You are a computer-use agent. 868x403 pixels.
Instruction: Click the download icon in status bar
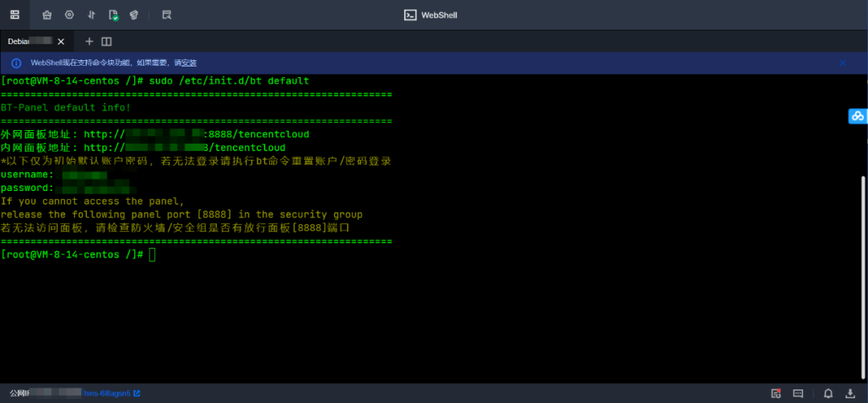[x=850, y=393]
